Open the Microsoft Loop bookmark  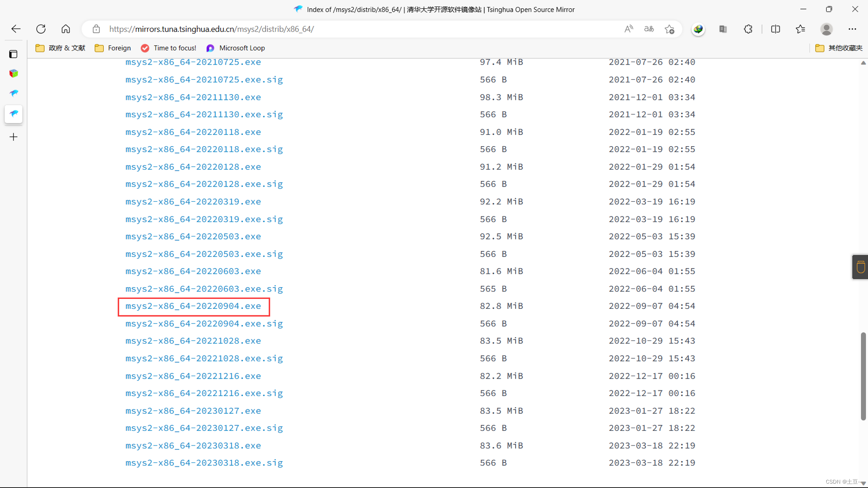(236, 48)
